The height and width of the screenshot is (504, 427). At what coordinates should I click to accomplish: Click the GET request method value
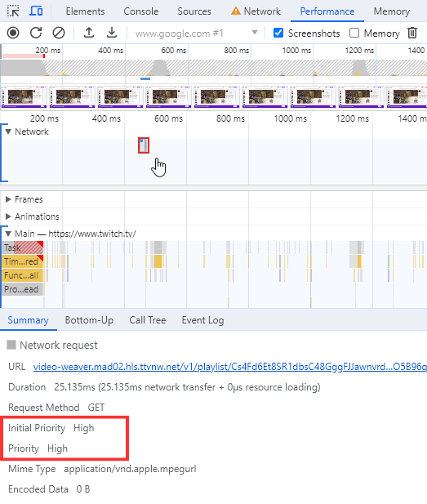click(x=96, y=408)
